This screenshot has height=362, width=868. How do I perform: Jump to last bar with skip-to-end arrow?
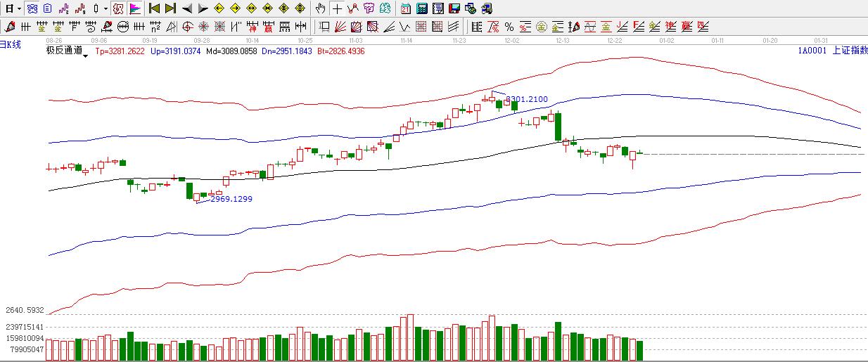tap(170, 9)
